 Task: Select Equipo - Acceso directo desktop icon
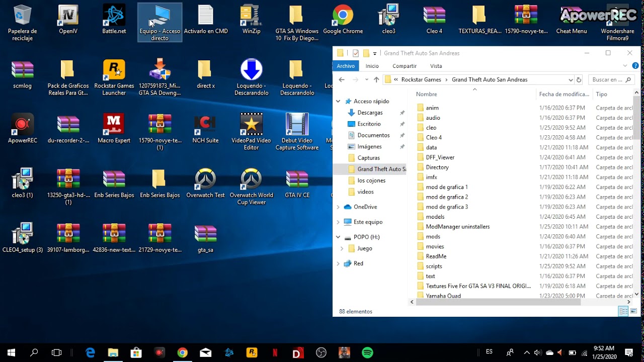159,23
